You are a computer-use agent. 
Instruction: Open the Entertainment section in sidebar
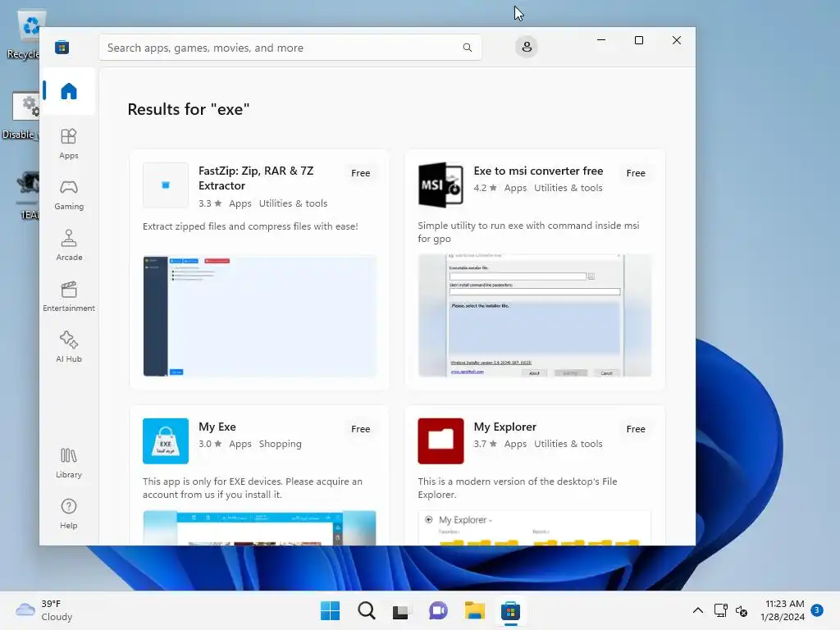69,296
